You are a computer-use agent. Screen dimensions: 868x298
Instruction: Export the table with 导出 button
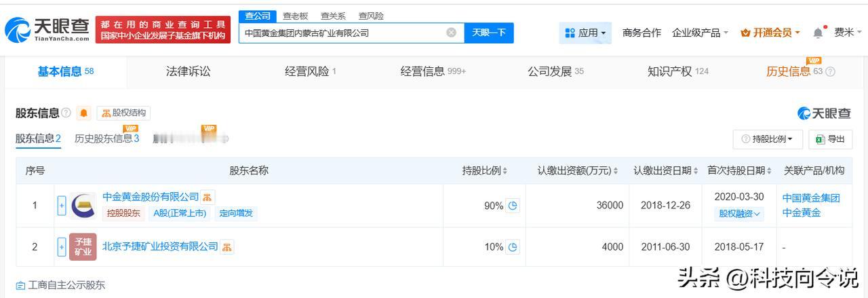point(830,139)
